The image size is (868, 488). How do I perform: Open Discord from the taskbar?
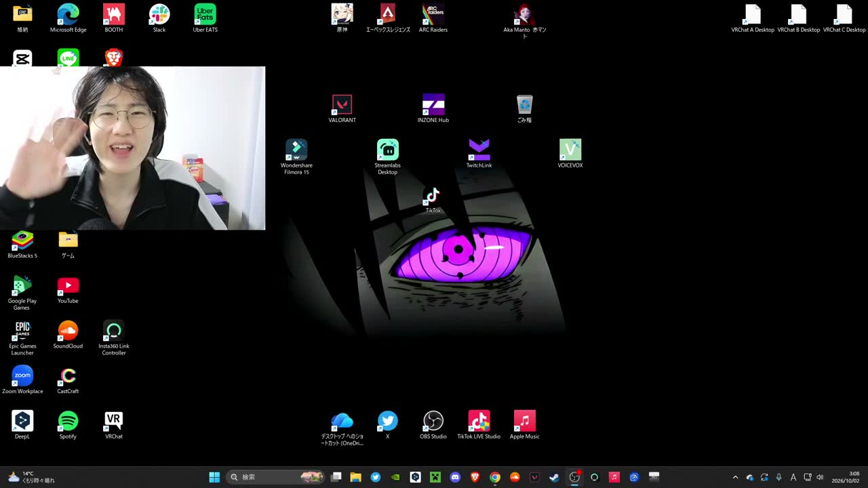tap(455, 477)
